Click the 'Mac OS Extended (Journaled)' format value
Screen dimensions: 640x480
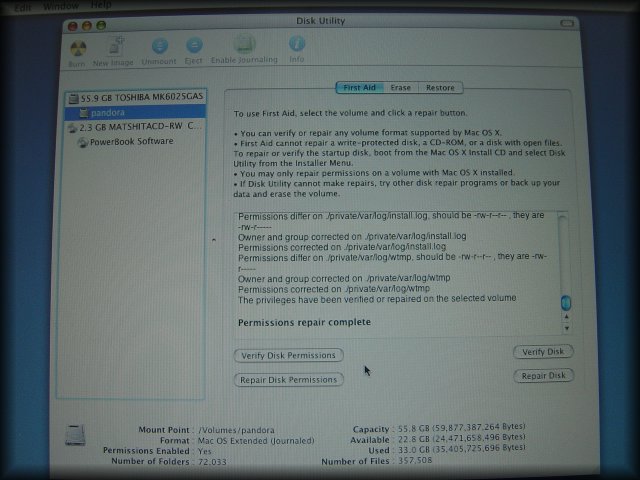point(256,441)
